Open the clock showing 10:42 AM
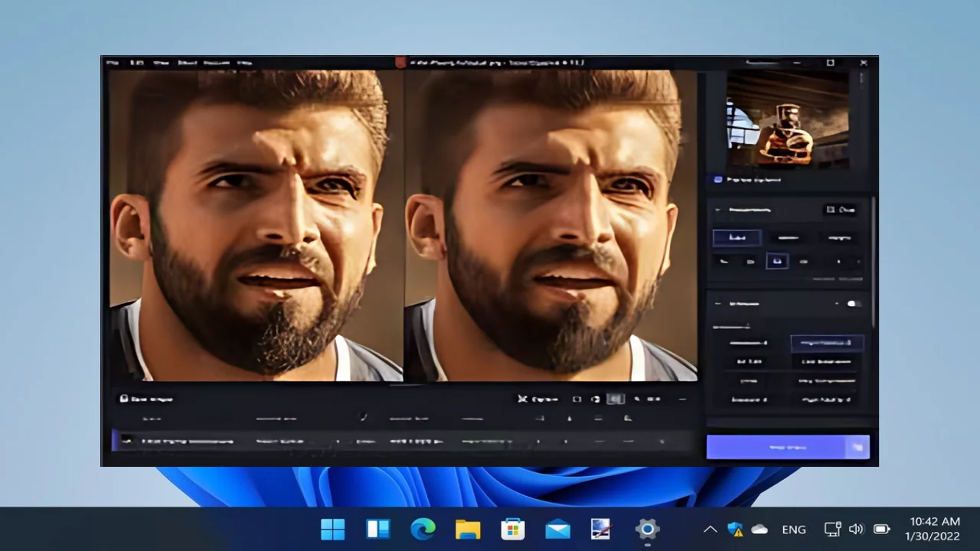This screenshot has height=551, width=980. [x=932, y=529]
